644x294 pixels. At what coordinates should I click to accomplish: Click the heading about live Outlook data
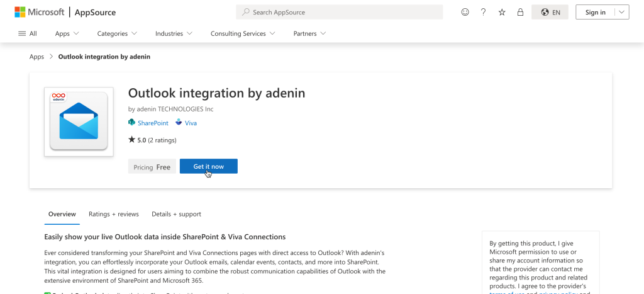pos(165,237)
